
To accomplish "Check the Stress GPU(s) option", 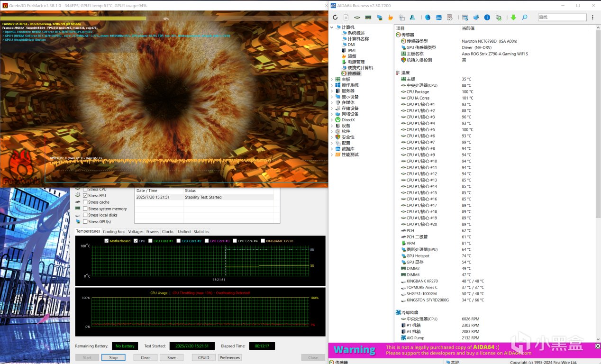I will [85, 221].
